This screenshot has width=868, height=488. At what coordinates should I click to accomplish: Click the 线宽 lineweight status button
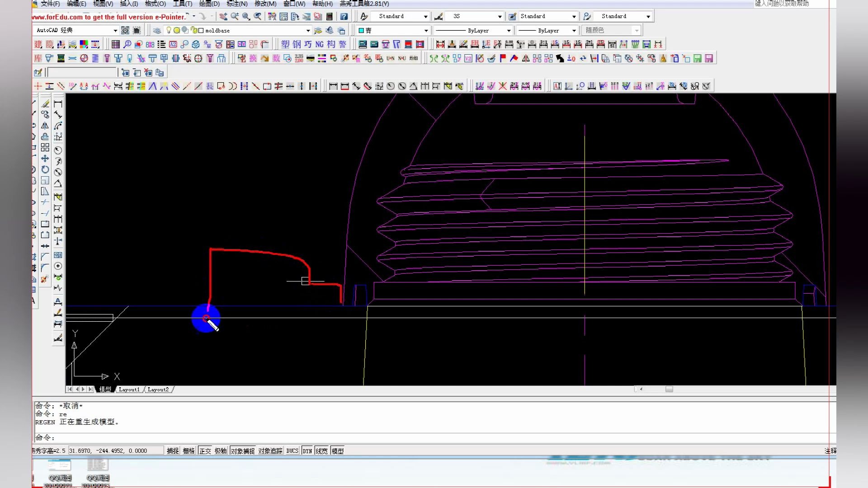point(321,451)
